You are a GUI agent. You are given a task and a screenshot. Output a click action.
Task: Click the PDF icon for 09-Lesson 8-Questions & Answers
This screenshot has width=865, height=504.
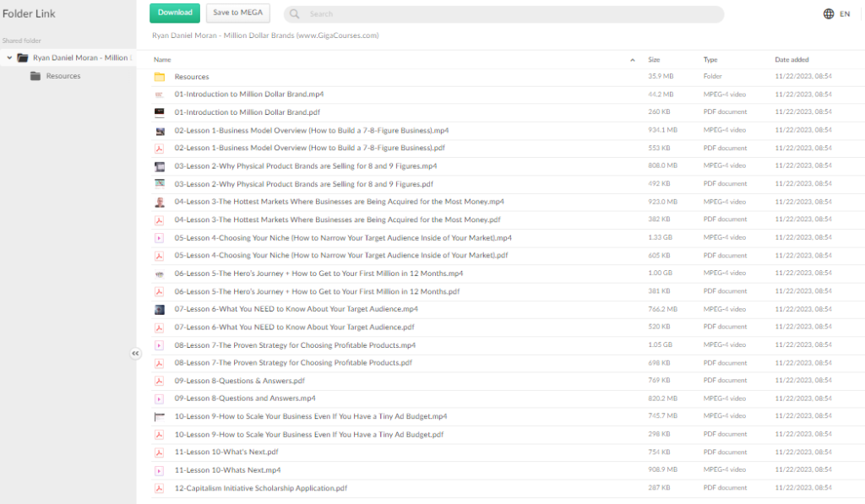coord(160,381)
